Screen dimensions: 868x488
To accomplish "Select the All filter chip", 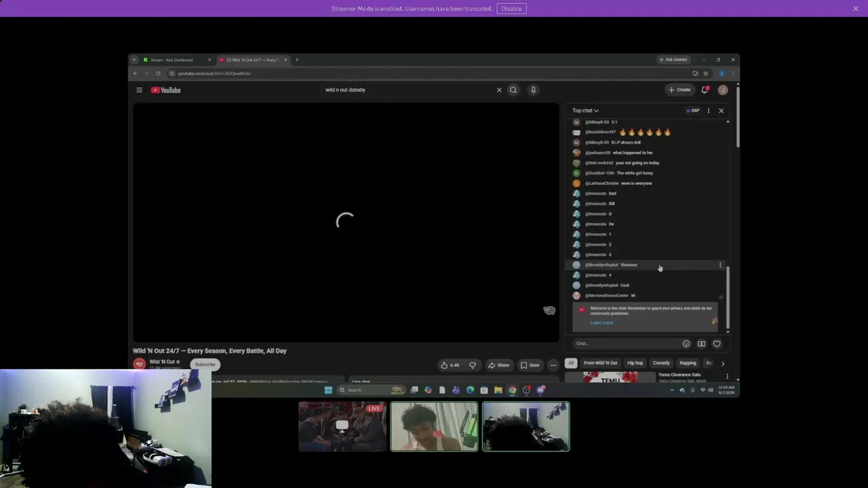I will 571,363.
